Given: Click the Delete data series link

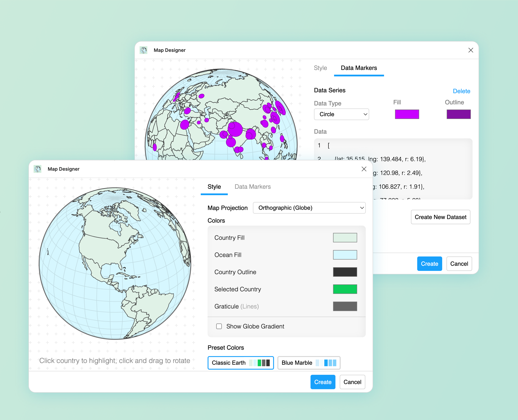Looking at the screenshot, I should coord(461,91).
